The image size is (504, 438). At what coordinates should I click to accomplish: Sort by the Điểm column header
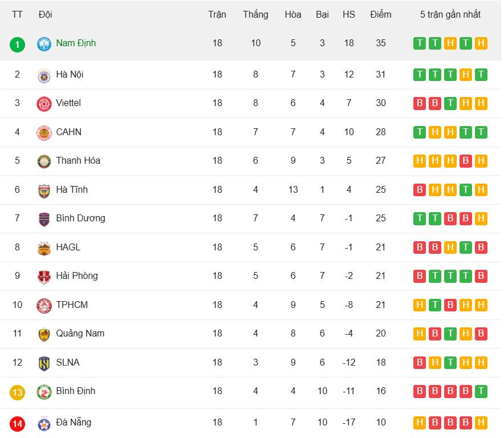pyautogui.click(x=380, y=15)
